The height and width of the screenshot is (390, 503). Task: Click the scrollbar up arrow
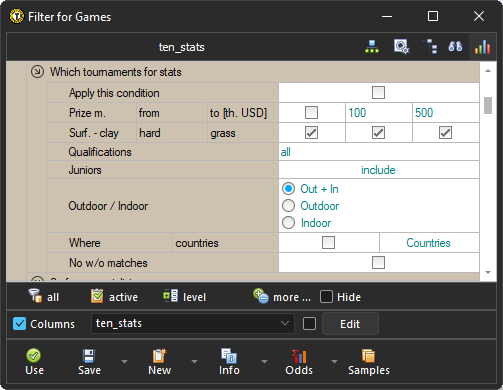(488, 71)
